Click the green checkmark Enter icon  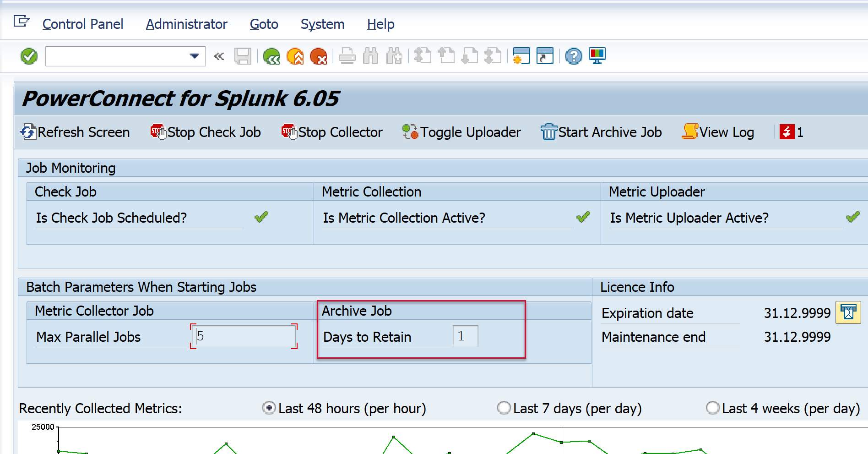(x=29, y=56)
